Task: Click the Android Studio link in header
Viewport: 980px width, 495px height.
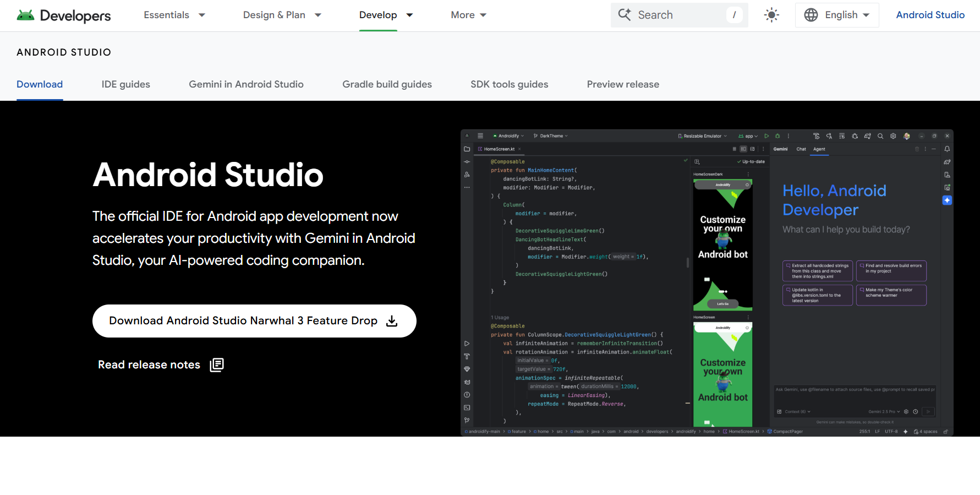Action: pyautogui.click(x=930, y=15)
